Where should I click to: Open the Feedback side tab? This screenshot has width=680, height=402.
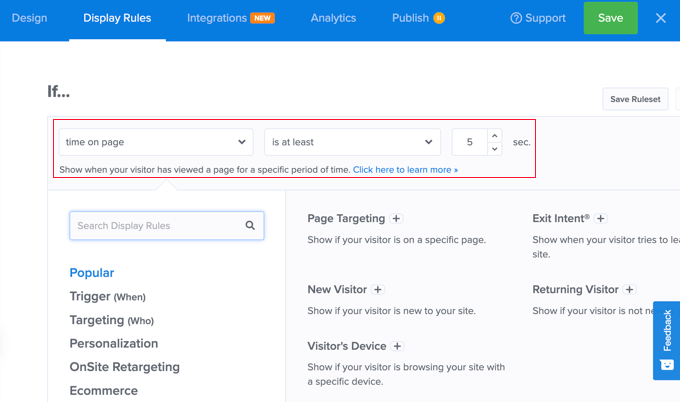pyautogui.click(x=667, y=340)
